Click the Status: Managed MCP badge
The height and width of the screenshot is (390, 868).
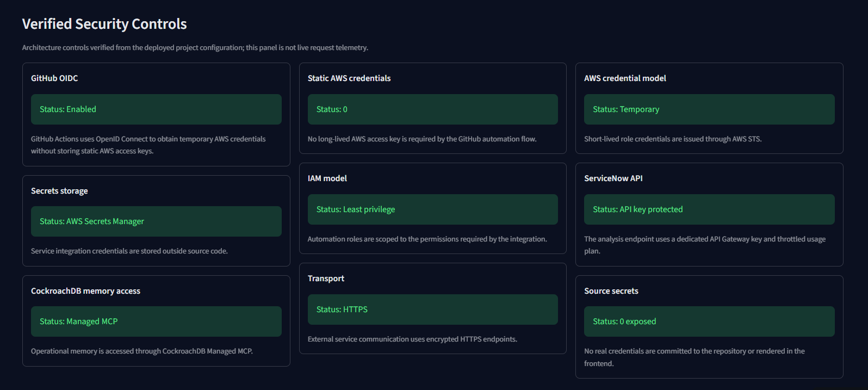[156, 321]
